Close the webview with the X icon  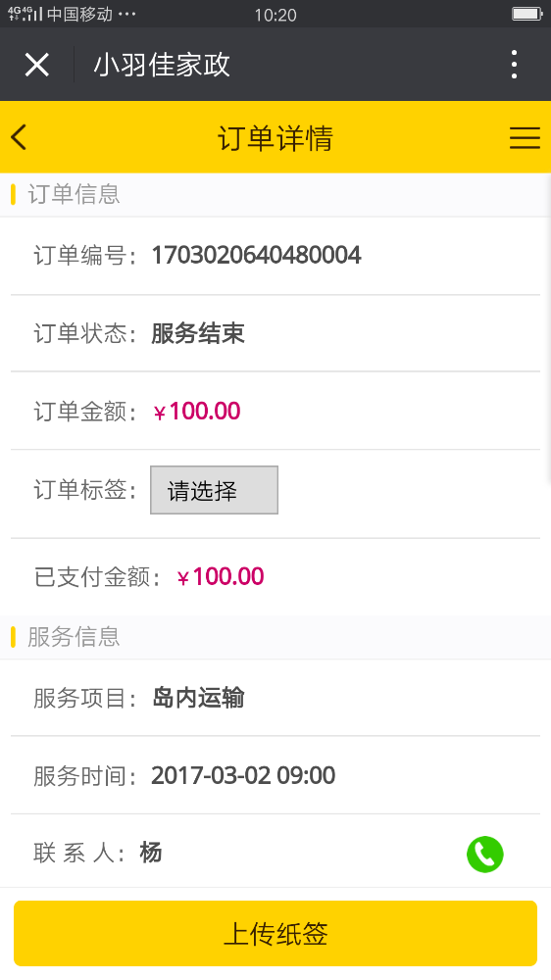pos(37,65)
